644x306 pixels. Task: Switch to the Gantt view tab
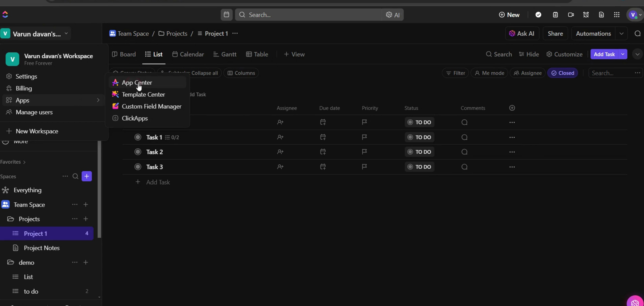pyautogui.click(x=225, y=54)
